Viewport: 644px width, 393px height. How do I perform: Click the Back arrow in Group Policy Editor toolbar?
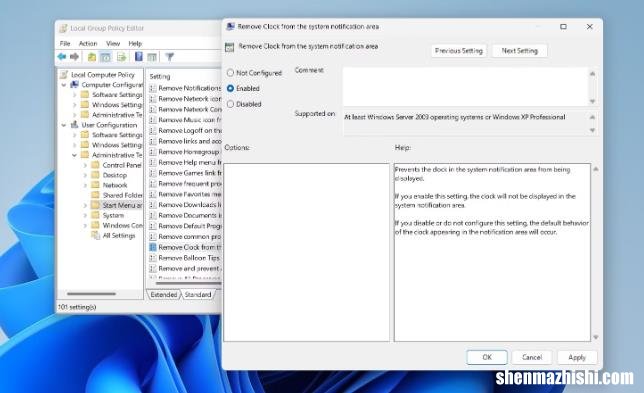pos(62,57)
